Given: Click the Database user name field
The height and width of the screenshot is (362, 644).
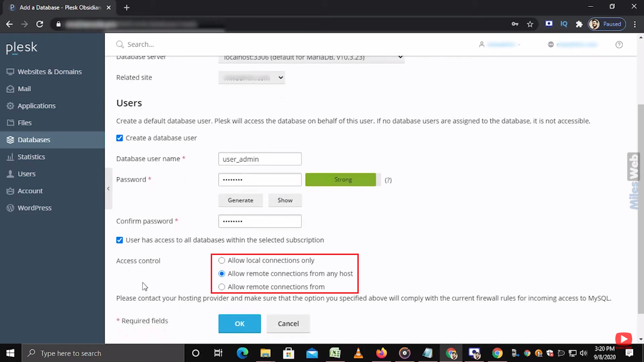Looking at the screenshot, I should click(x=260, y=159).
